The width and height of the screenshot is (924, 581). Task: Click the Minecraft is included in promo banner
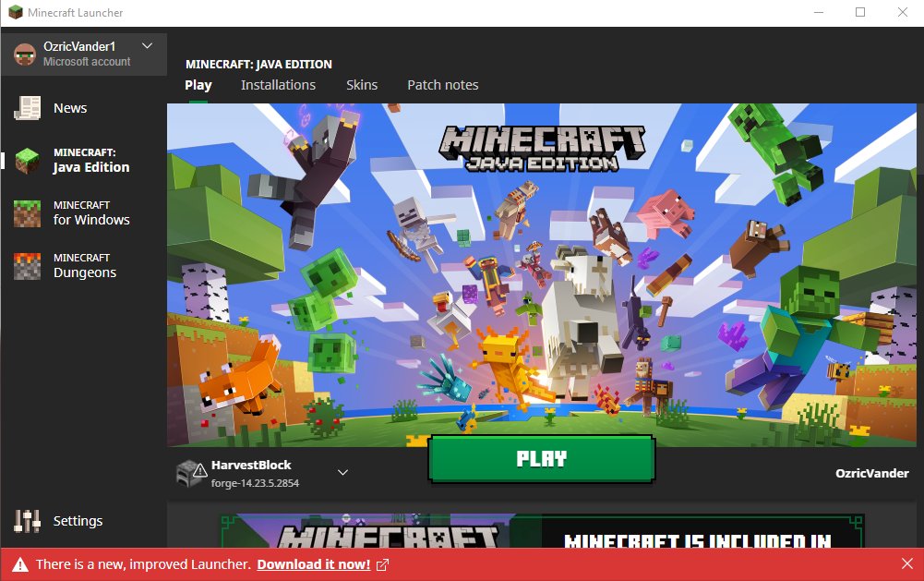(x=542, y=531)
